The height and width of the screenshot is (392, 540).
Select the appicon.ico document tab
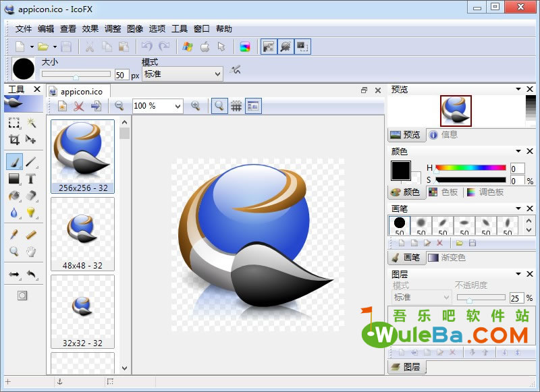pyautogui.click(x=78, y=92)
